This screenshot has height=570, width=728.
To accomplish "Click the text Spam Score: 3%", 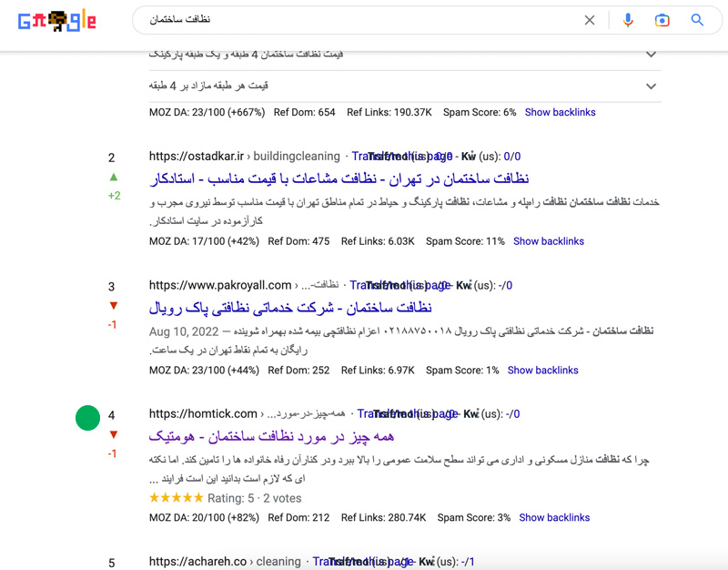I will coord(474,517).
